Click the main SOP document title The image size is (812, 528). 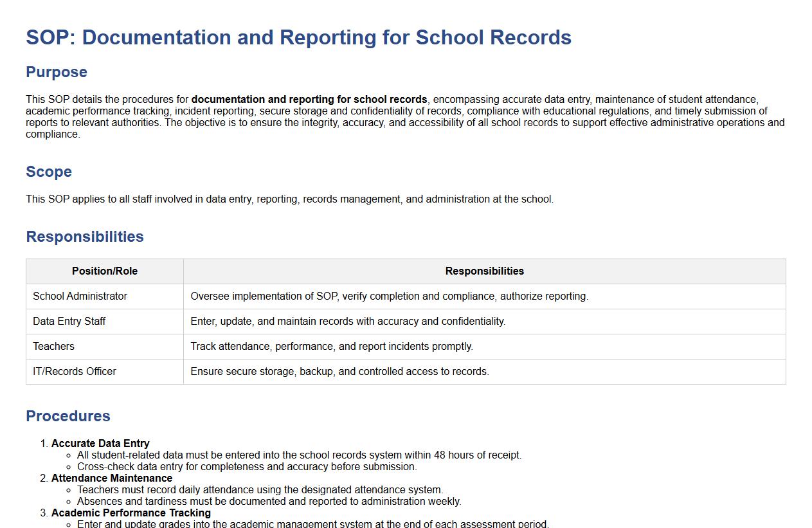coord(298,37)
